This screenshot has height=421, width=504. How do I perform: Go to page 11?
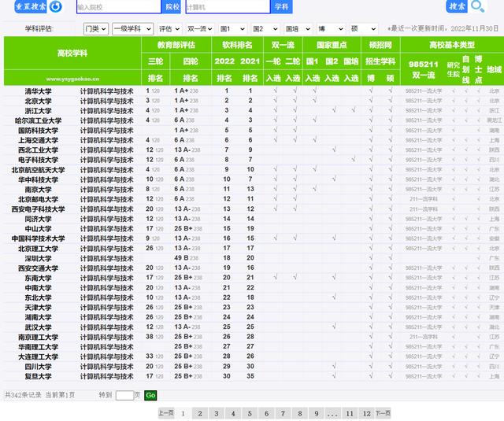[350, 413]
